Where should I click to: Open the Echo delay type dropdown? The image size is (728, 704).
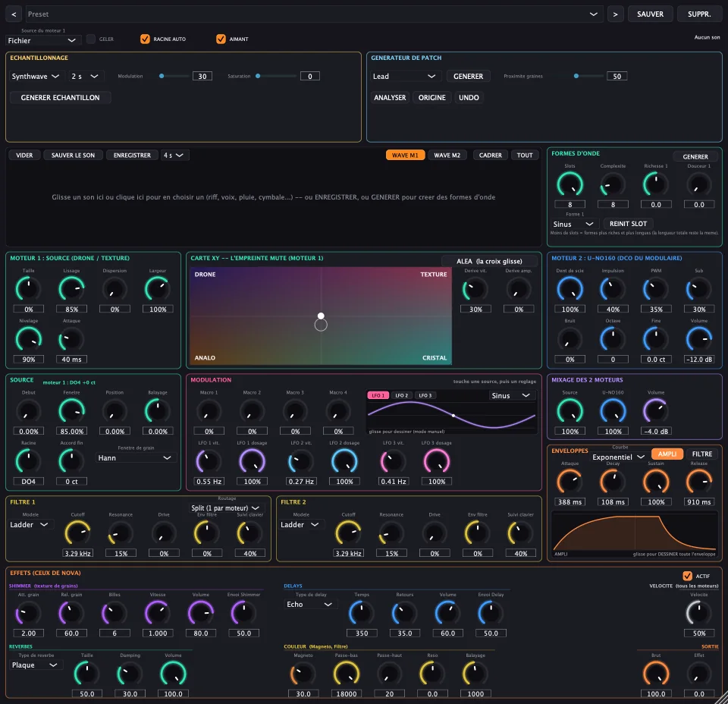tap(309, 604)
